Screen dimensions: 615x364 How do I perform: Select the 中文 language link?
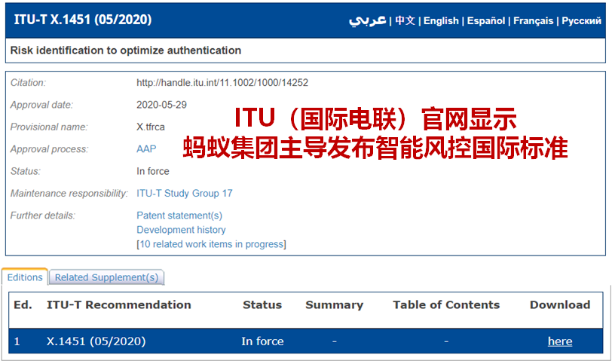405,20
